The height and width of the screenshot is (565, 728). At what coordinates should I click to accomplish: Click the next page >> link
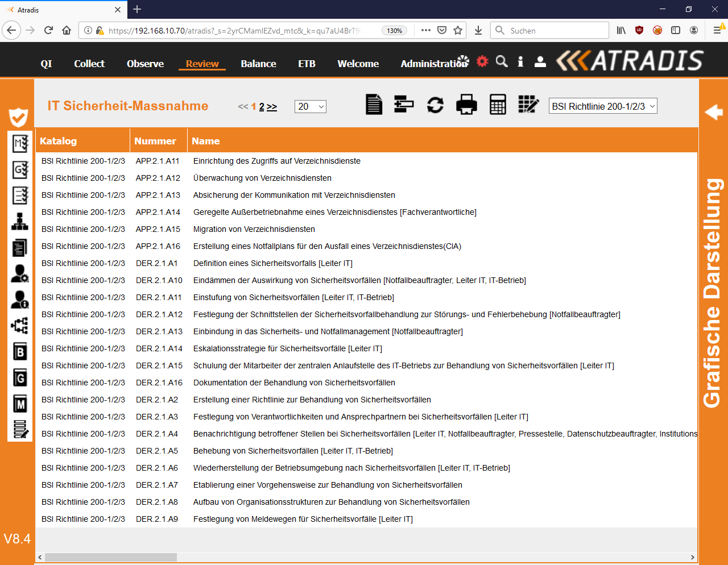coord(272,107)
